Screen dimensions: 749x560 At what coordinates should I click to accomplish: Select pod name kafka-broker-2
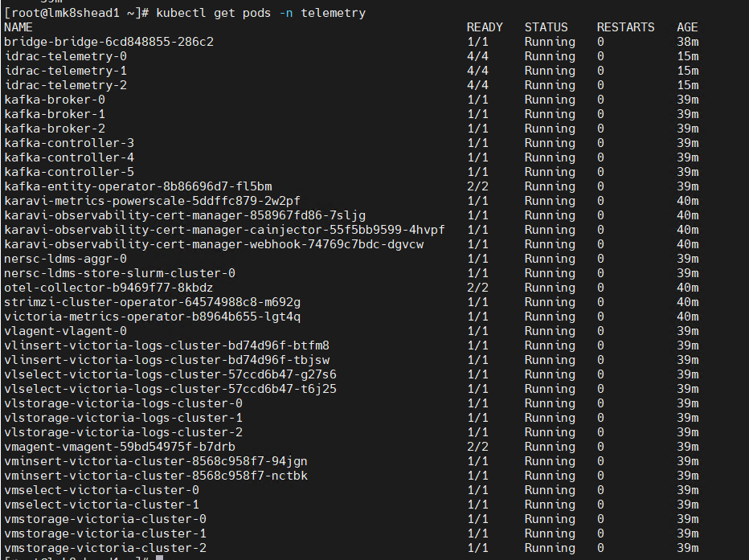(x=55, y=129)
